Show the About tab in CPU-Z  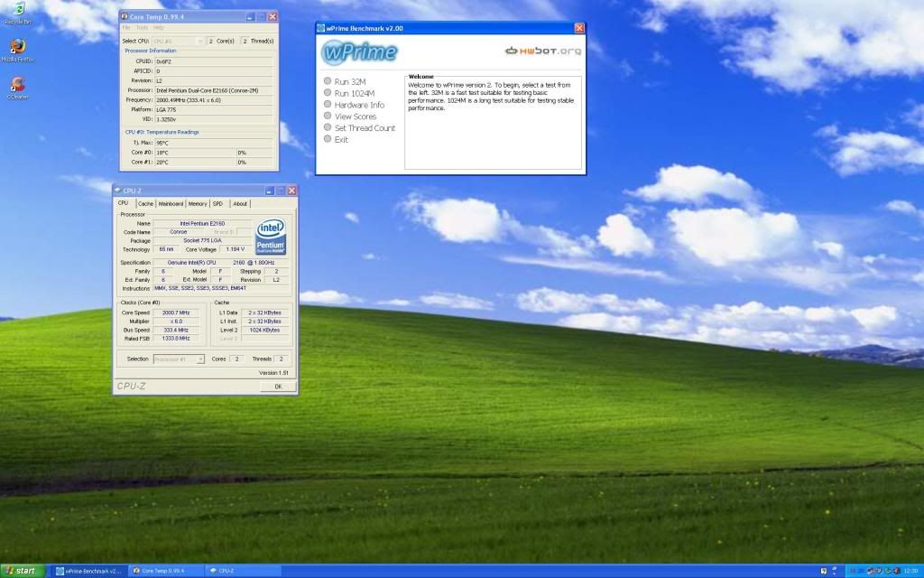pos(240,203)
